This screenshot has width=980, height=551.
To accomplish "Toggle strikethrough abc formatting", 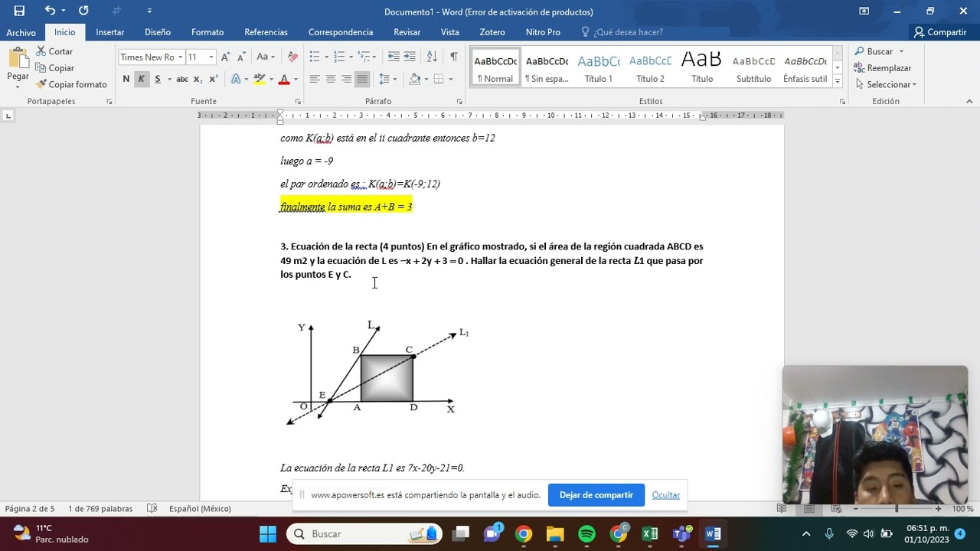I will tap(181, 79).
